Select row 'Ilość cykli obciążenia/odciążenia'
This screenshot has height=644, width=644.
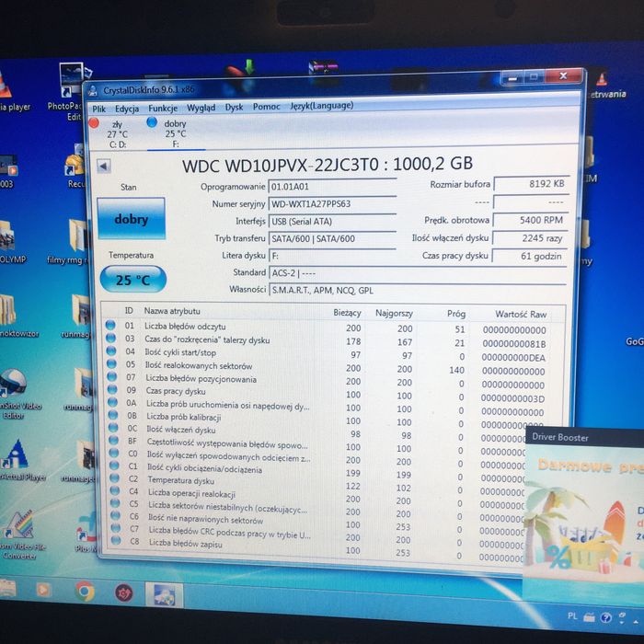(316, 471)
